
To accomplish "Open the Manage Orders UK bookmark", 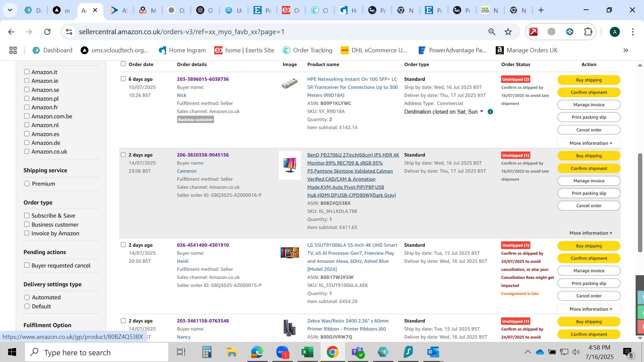I will point(527,50).
